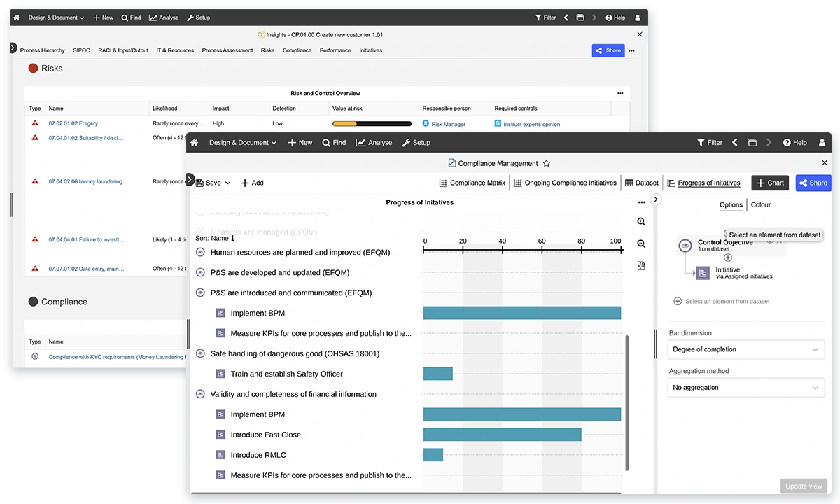Viewport: 840px width, 504px height.
Task: Open the Ongoing Compliance Initiatives view
Action: click(x=567, y=183)
